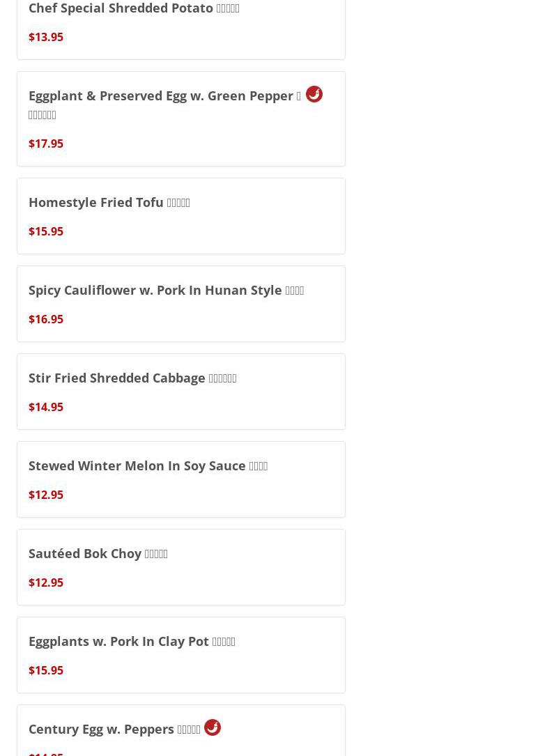This screenshot has height=756, width=547.
Task: Click the $15.95 price under Eggplants w. Pork
Action: click(x=46, y=670)
